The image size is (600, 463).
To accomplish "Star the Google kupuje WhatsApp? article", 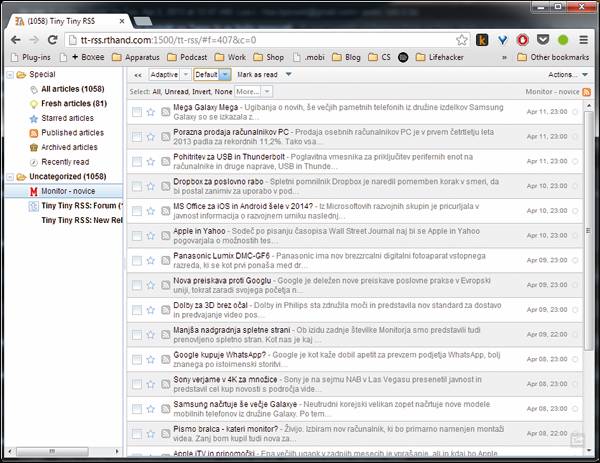I will click(151, 359).
